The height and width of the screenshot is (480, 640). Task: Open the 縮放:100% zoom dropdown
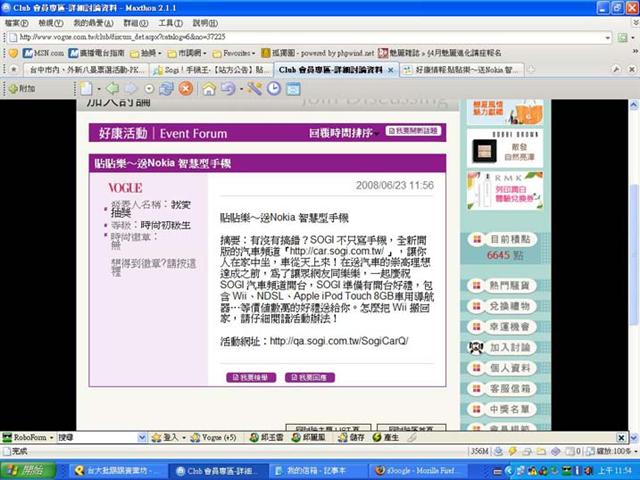pyautogui.click(x=611, y=451)
